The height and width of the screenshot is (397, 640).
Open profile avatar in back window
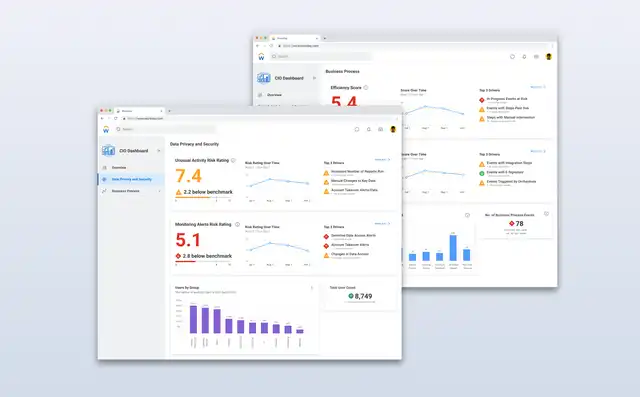[549, 57]
